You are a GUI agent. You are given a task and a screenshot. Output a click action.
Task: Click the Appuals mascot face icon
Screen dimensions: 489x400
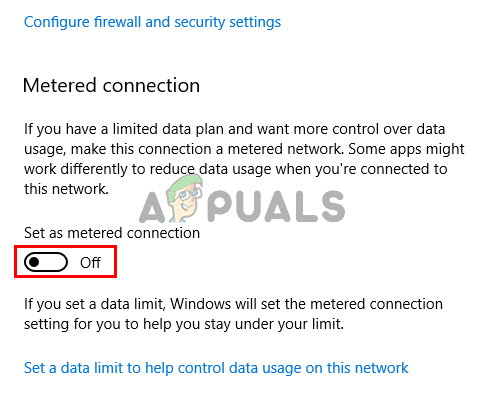tap(185, 199)
